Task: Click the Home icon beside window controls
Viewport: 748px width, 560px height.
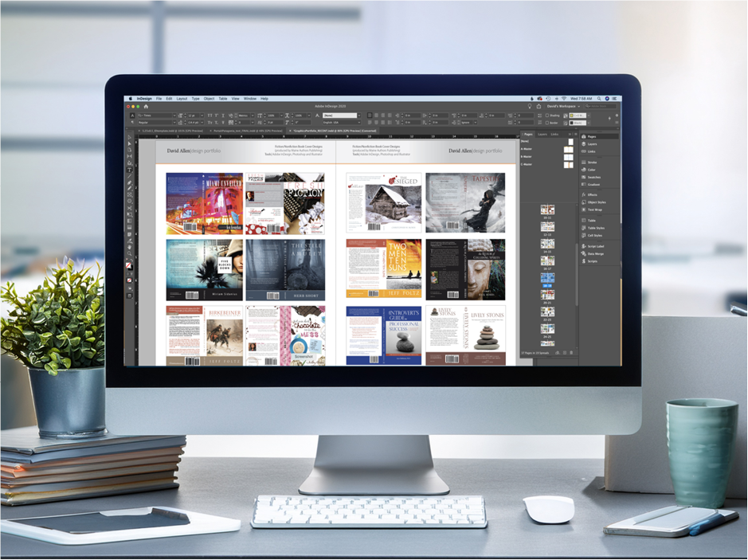Action: pyautogui.click(x=146, y=107)
